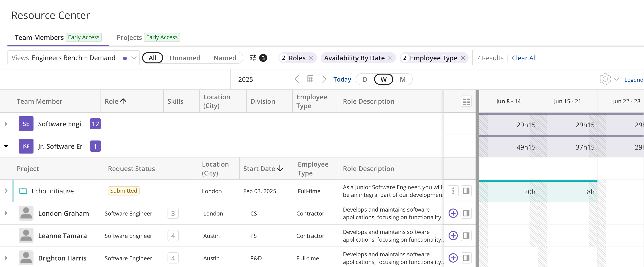Click the Jr. Software Engineer count badge 1
This screenshot has height=267, width=644.
click(95, 146)
